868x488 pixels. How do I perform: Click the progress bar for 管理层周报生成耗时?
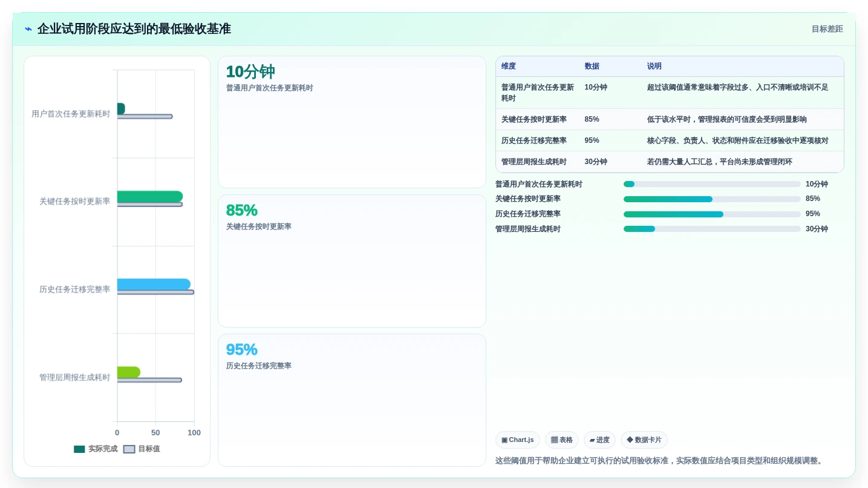pyautogui.click(x=712, y=229)
